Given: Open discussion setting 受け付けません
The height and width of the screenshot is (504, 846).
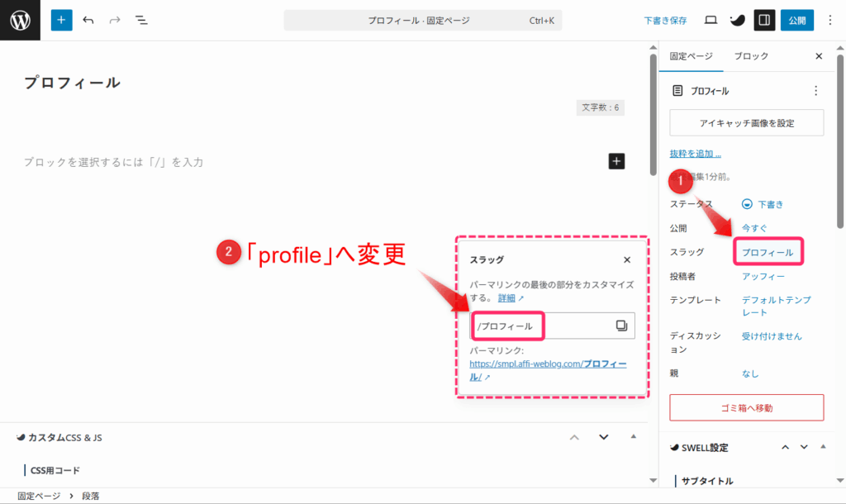Looking at the screenshot, I should pos(772,336).
